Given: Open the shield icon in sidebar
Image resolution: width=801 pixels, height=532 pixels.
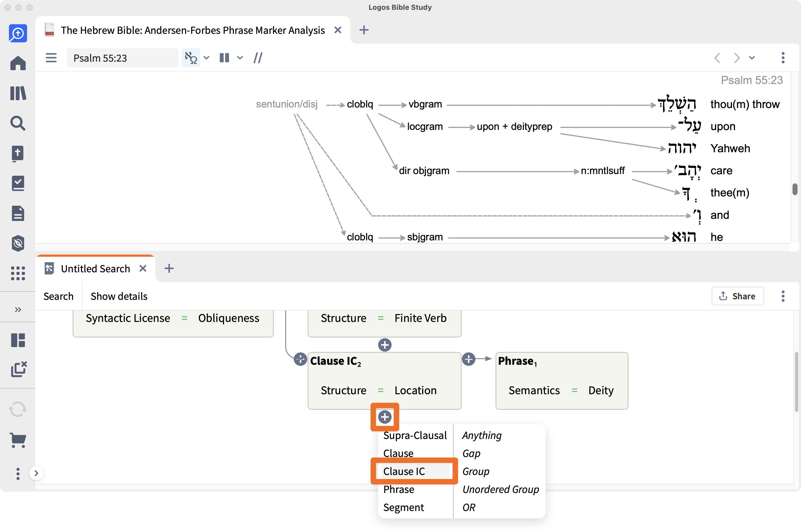Looking at the screenshot, I should pyautogui.click(x=18, y=243).
